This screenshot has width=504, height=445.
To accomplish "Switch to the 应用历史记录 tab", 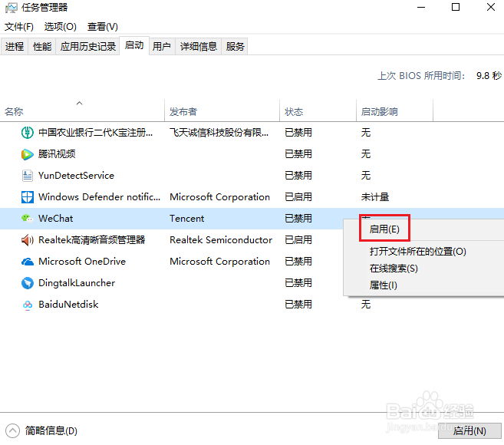I will (87, 47).
